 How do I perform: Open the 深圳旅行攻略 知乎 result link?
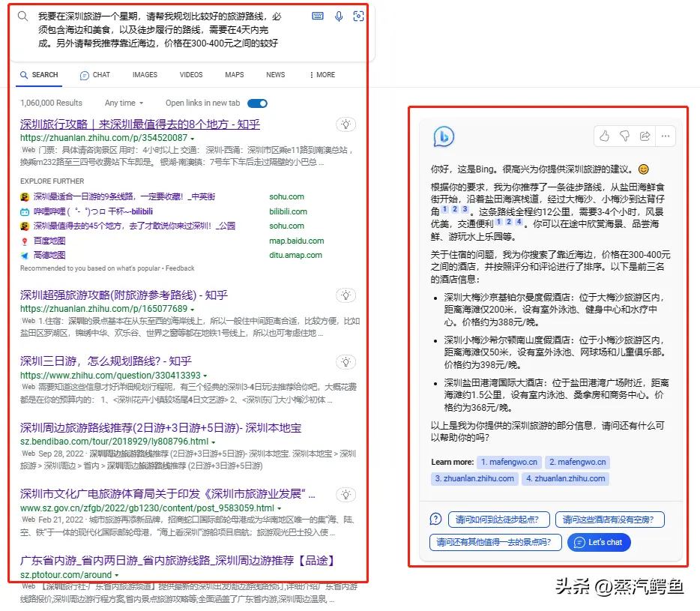coord(140,124)
